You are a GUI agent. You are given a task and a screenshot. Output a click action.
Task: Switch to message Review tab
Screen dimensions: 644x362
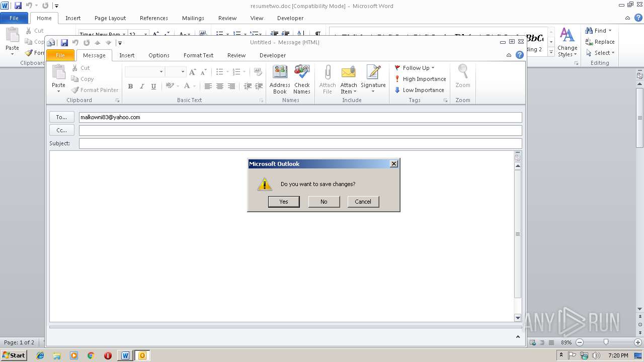[x=236, y=55]
